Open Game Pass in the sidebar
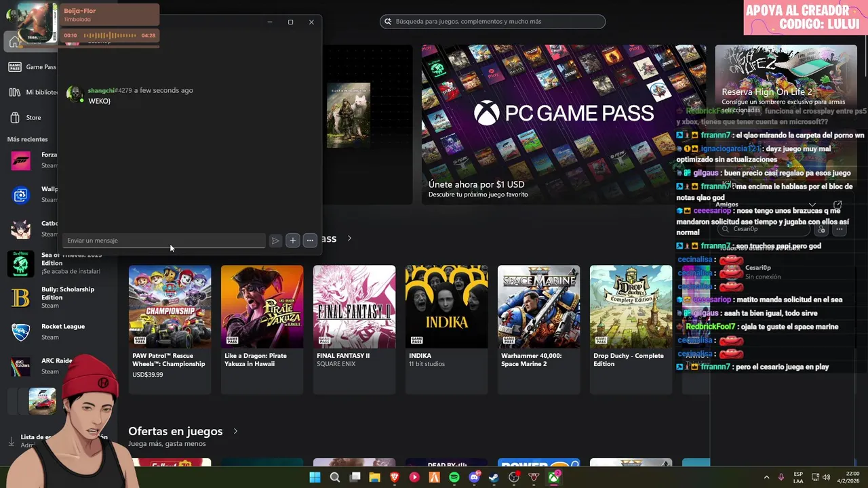Screen dimensions: 868x488 [33, 67]
